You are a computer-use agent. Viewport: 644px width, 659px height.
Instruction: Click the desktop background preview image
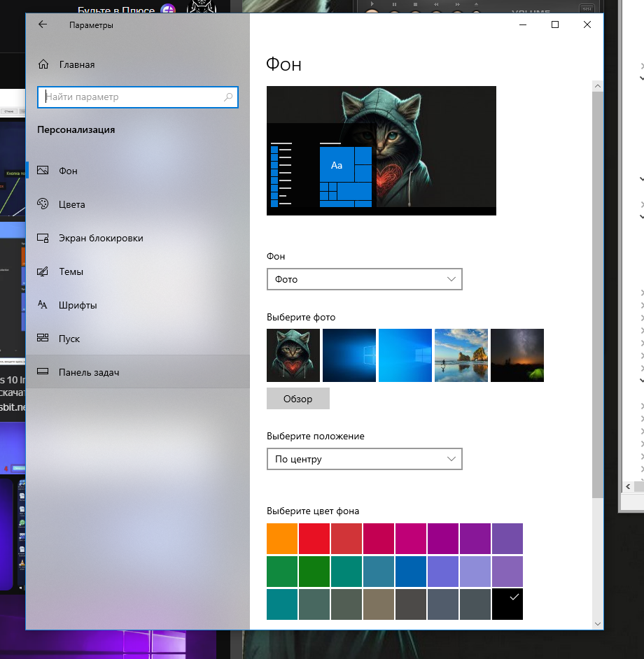pyautogui.click(x=381, y=150)
